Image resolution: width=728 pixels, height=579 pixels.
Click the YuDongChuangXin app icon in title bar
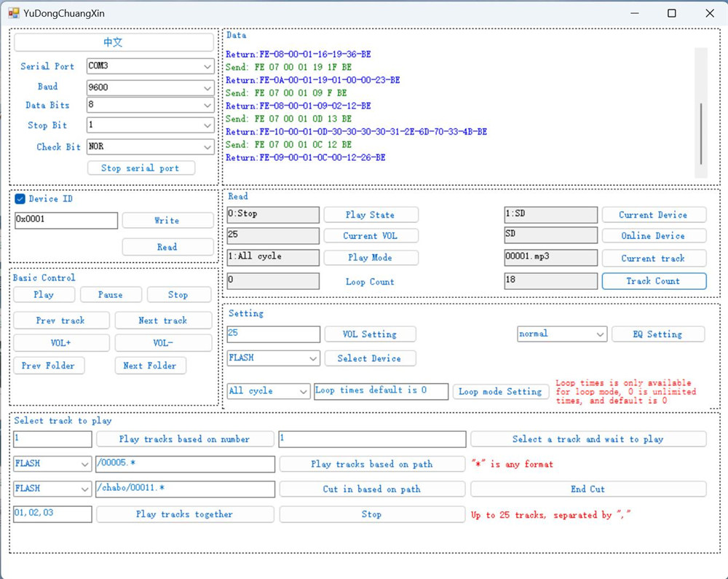click(13, 13)
